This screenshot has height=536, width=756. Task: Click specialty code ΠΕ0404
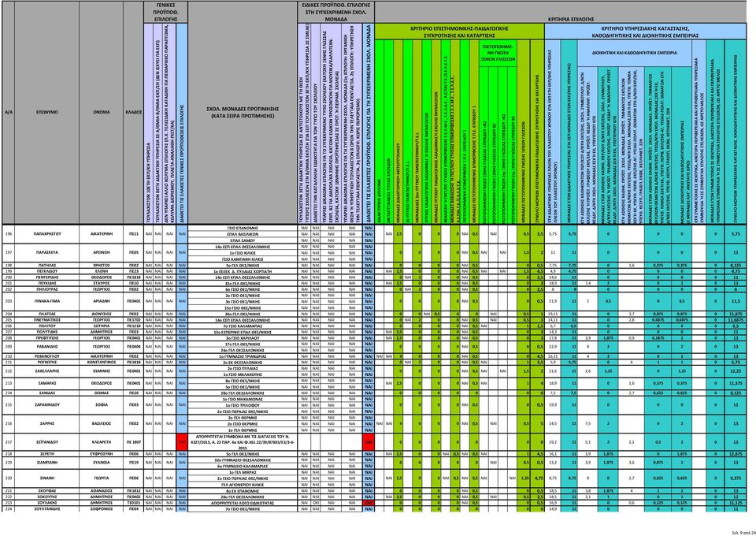click(x=134, y=346)
